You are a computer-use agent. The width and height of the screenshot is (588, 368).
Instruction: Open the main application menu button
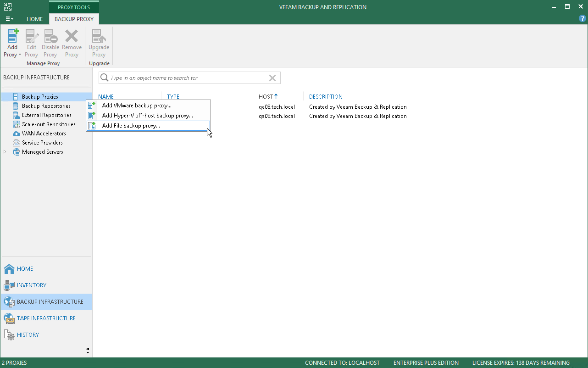click(x=9, y=19)
